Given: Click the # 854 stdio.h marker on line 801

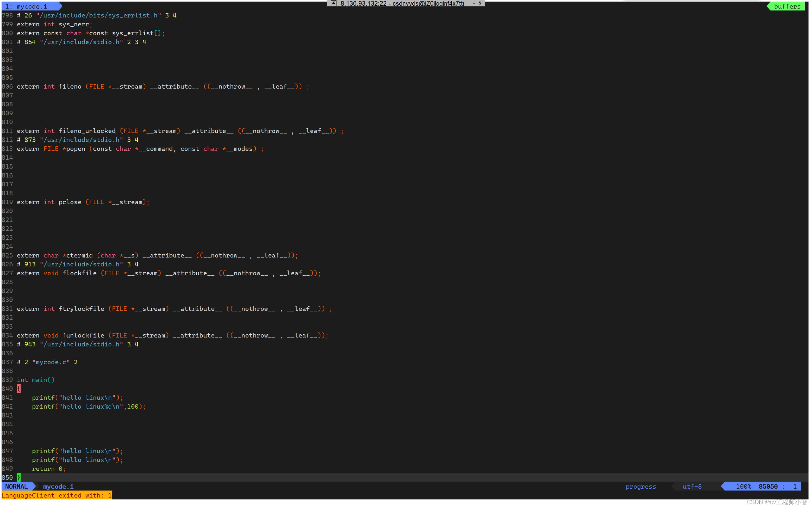Looking at the screenshot, I should tap(82, 42).
